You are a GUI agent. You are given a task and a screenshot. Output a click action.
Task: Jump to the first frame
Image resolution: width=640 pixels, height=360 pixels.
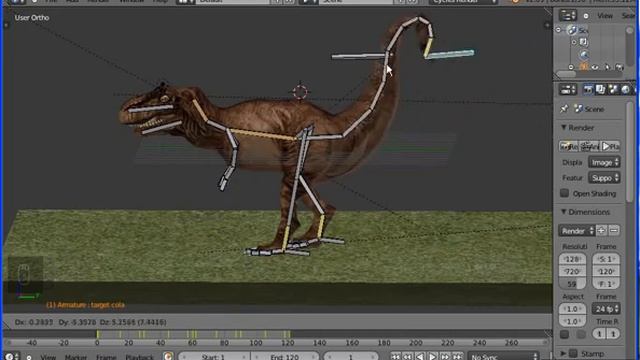[395, 357]
